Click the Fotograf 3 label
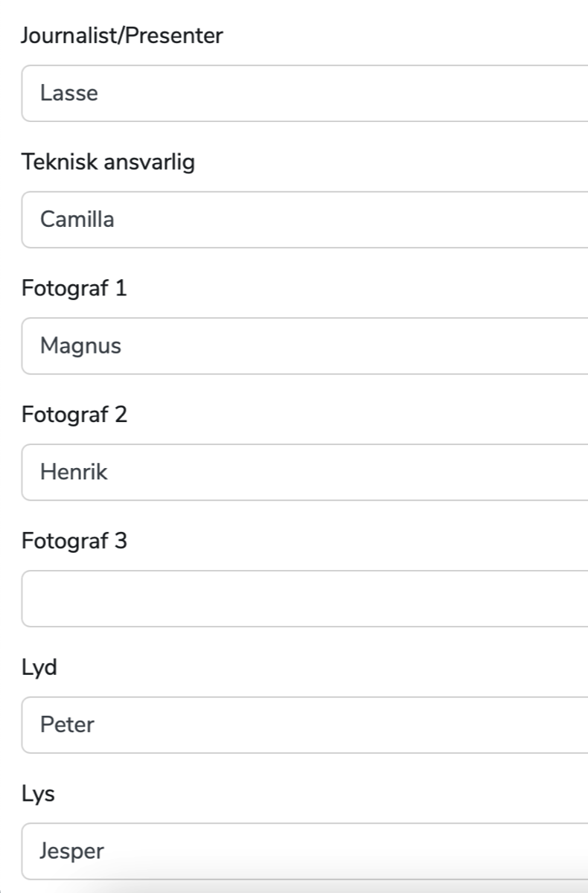This screenshot has width=588, height=893. point(74,541)
